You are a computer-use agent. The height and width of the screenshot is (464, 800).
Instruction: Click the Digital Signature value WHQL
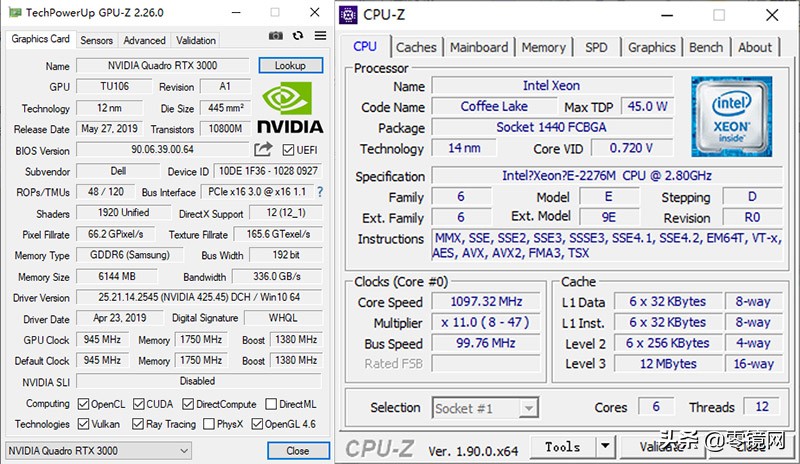pyautogui.click(x=283, y=318)
